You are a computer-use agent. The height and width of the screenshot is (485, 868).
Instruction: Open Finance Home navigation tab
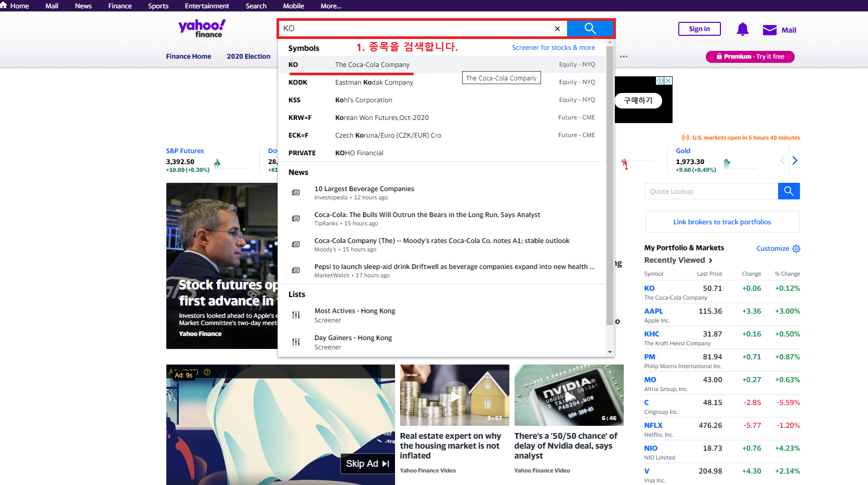point(189,56)
